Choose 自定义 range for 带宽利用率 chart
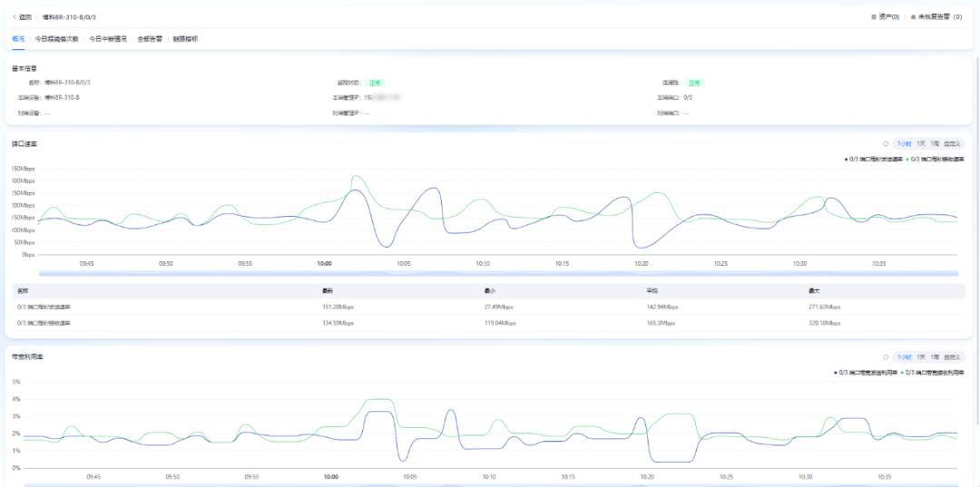980x487 pixels. (x=952, y=357)
